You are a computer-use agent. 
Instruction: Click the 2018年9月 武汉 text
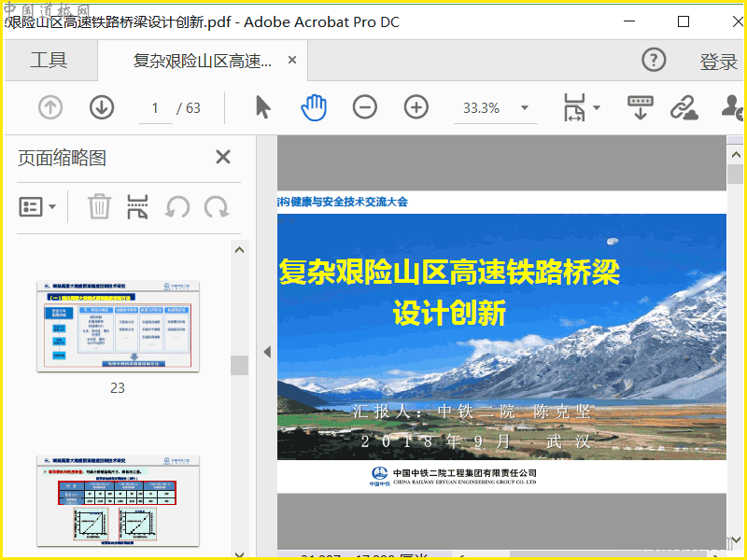point(475,441)
